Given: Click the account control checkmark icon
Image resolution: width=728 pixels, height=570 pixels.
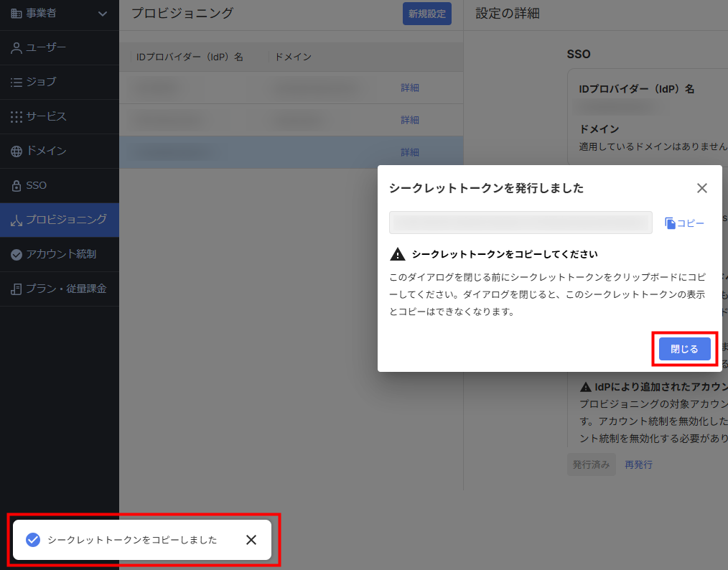Looking at the screenshot, I should 17,255.
